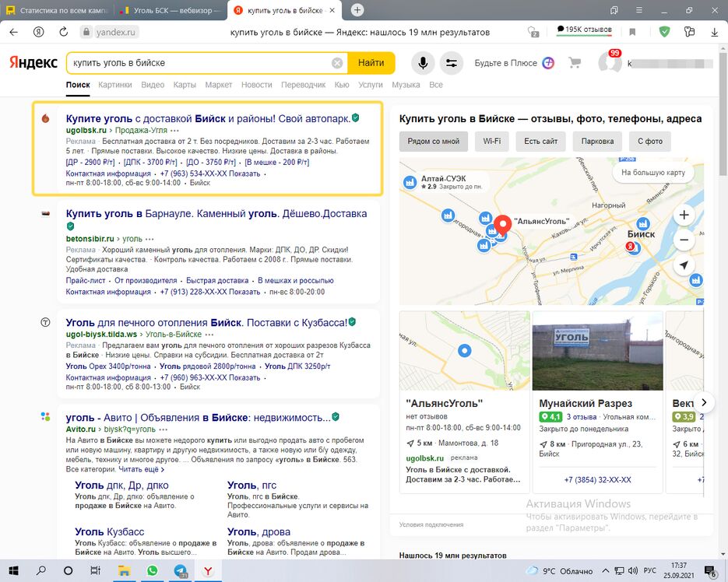
Task: Open the Windows notification center icon
Action: [711, 571]
